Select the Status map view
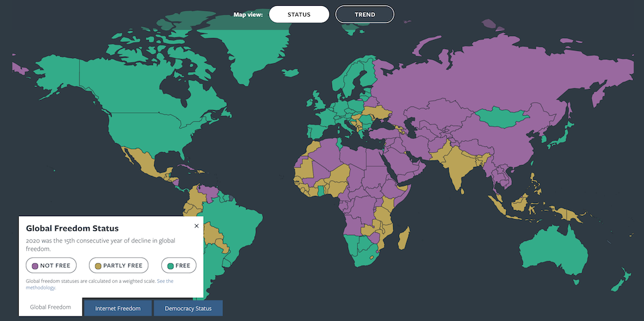 pyautogui.click(x=299, y=14)
